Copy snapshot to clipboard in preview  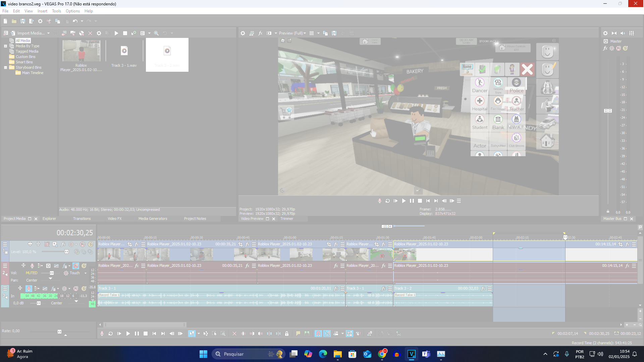click(x=325, y=33)
